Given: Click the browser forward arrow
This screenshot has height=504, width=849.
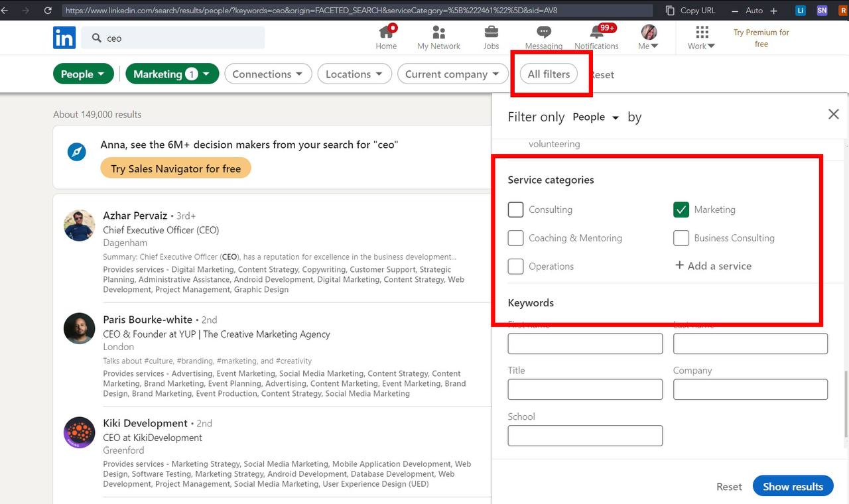Looking at the screenshot, I should [x=26, y=11].
